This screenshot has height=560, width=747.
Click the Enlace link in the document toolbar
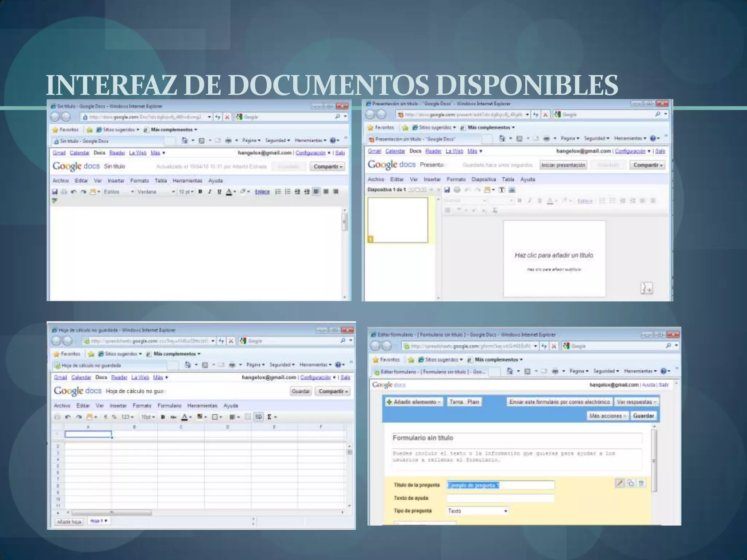click(262, 192)
